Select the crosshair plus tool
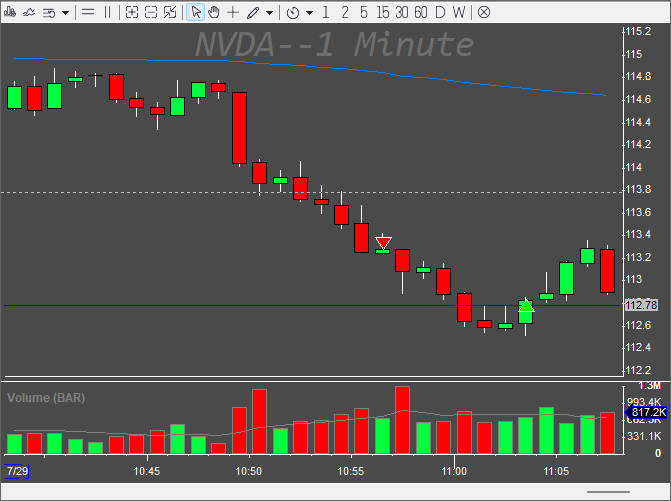This screenshot has width=671, height=501. tap(233, 12)
